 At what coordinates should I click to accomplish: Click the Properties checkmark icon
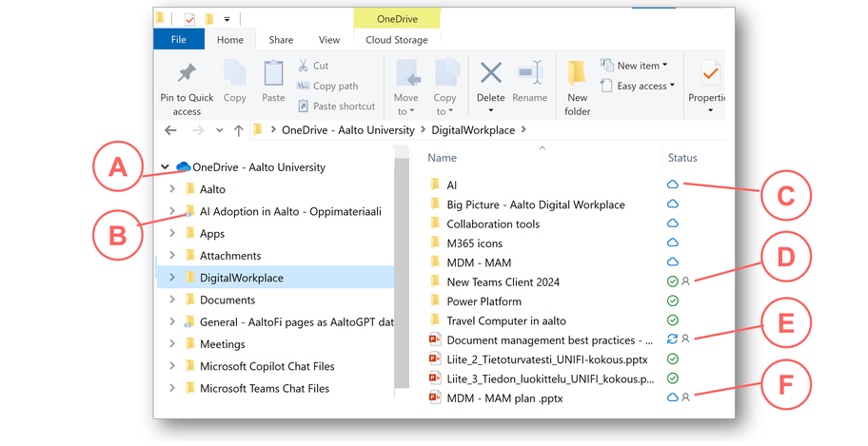(710, 73)
